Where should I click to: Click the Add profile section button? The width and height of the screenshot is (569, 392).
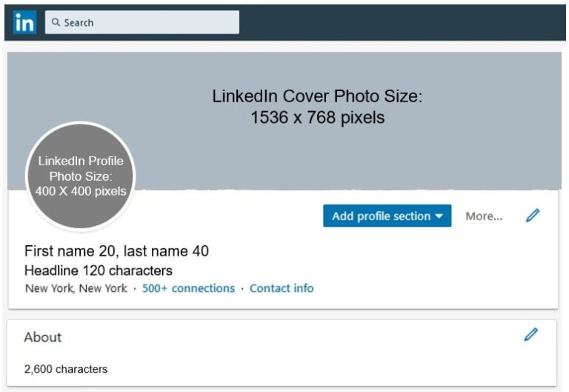coord(381,216)
